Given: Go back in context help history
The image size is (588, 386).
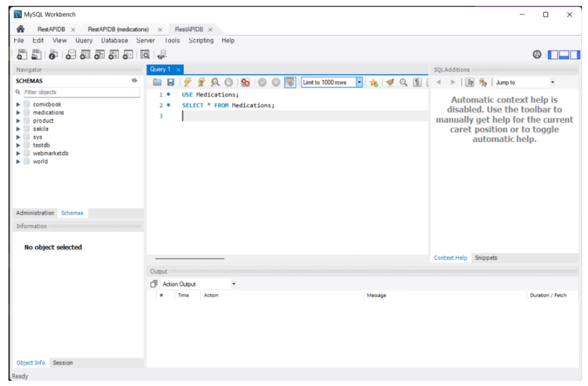Looking at the screenshot, I should [x=439, y=82].
